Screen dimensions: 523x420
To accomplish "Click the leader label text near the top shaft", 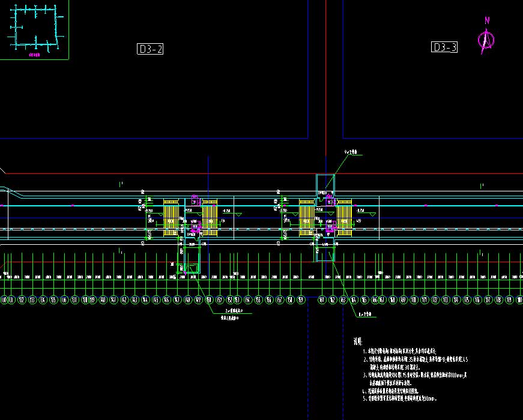I will [350, 153].
